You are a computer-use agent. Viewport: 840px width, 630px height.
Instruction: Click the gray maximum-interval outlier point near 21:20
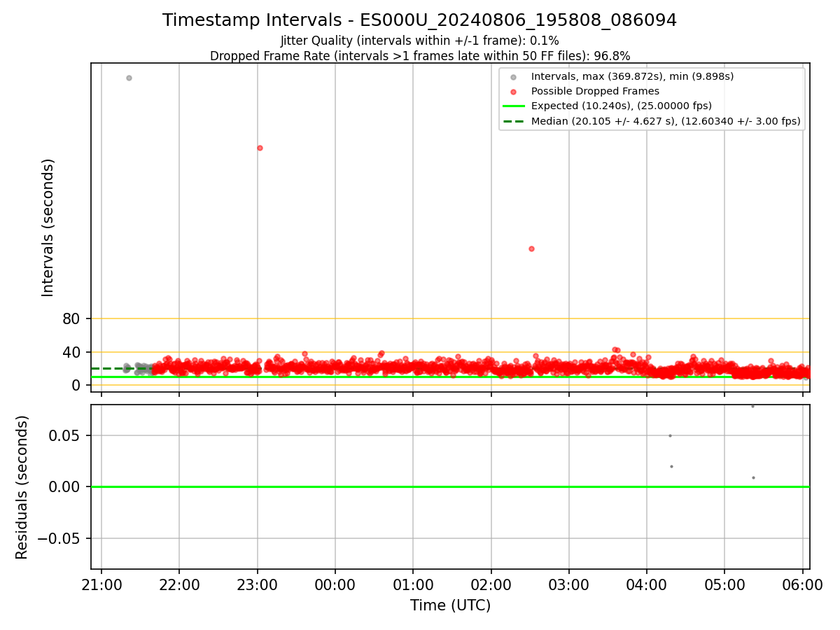129,78
